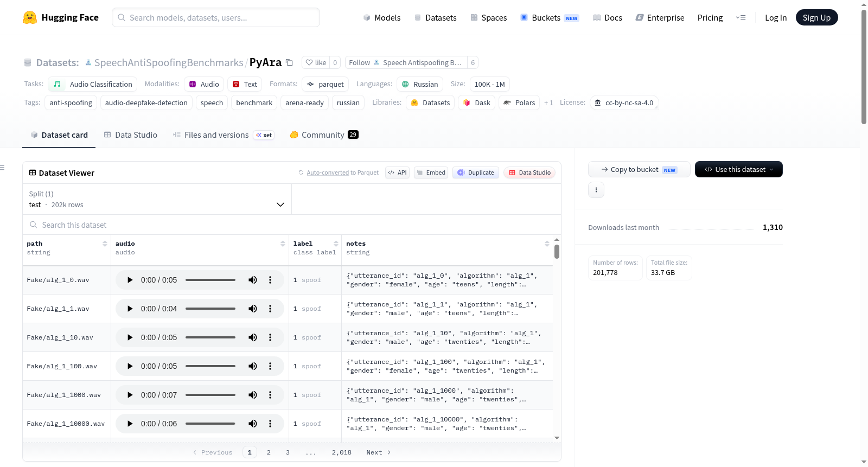Mute the Fake/alg_1_1.wav audio player

point(253,309)
